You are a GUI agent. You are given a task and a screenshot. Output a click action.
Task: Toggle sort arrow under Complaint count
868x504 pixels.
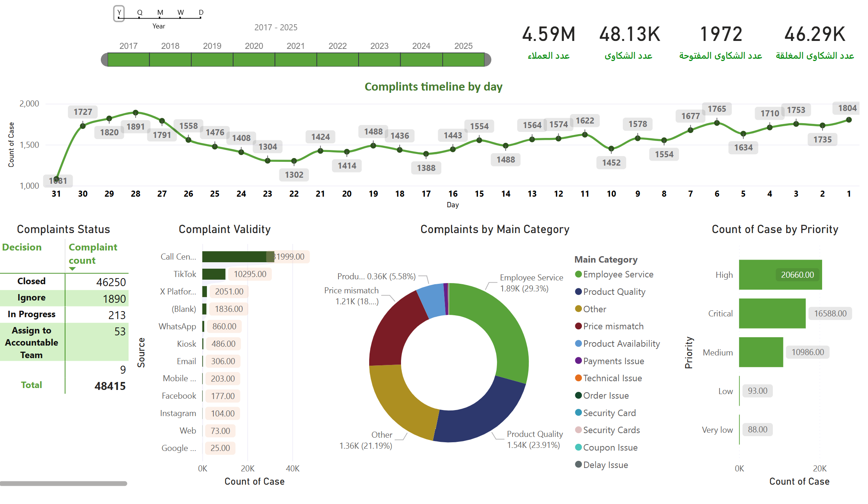click(72, 269)
